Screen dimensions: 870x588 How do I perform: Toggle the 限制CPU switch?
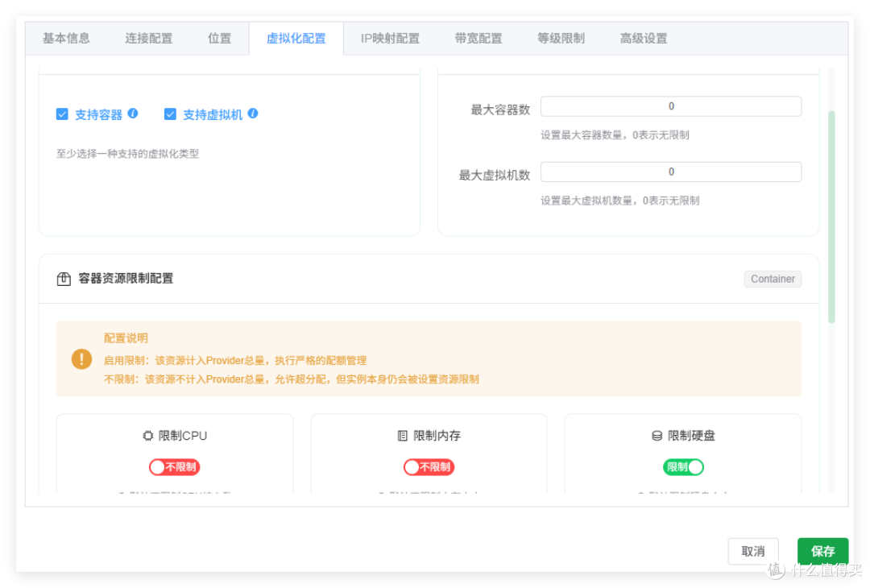[x=174, y=467]
